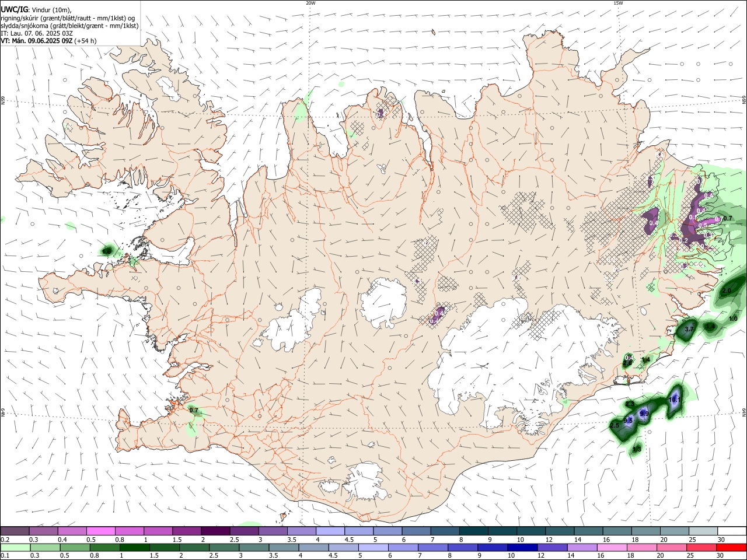Viewport: 747px width, 560px height.
Task: Click the 9.9 precipitation value on the map
Action: [x=644, y=414]
